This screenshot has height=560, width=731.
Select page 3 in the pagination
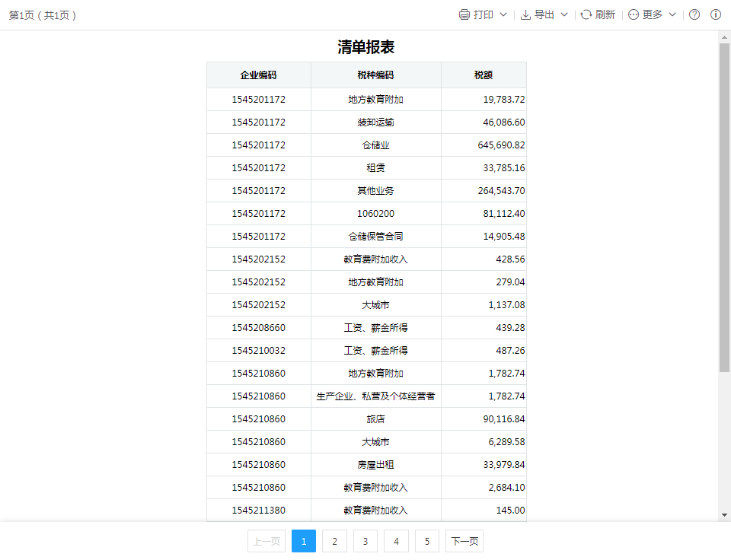[x=365, y=541]
